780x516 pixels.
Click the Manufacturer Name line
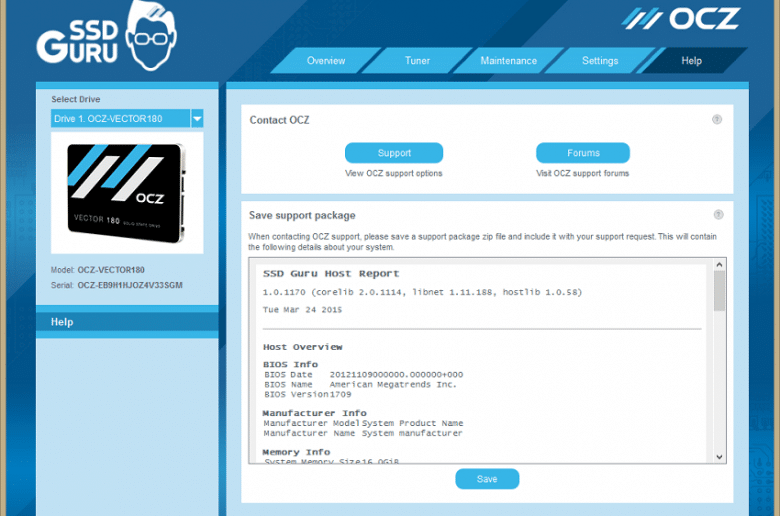pos(363,433)
